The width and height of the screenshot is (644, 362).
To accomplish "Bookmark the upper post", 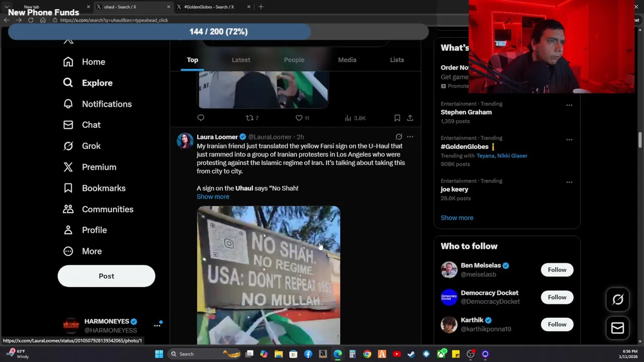I will 397,118.
